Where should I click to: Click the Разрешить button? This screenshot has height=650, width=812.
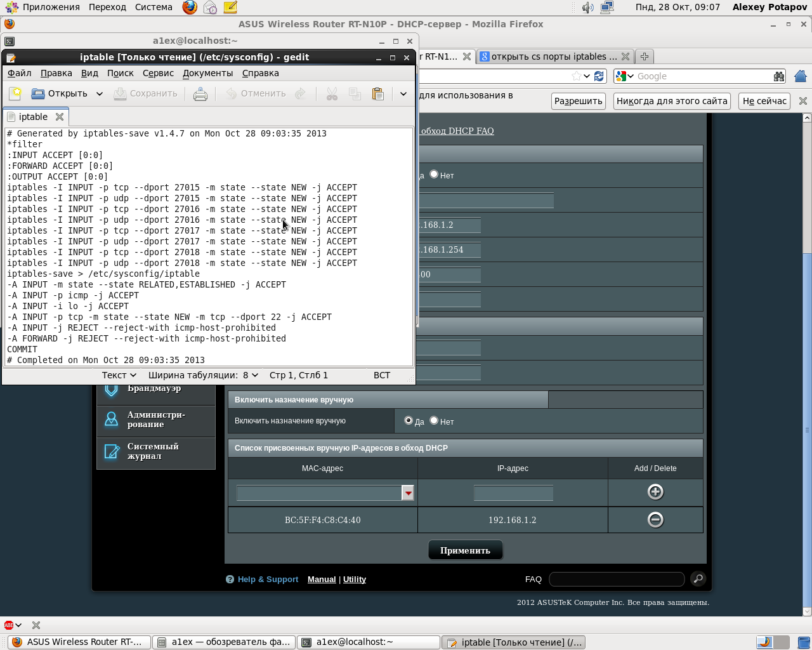pos(579,101)
